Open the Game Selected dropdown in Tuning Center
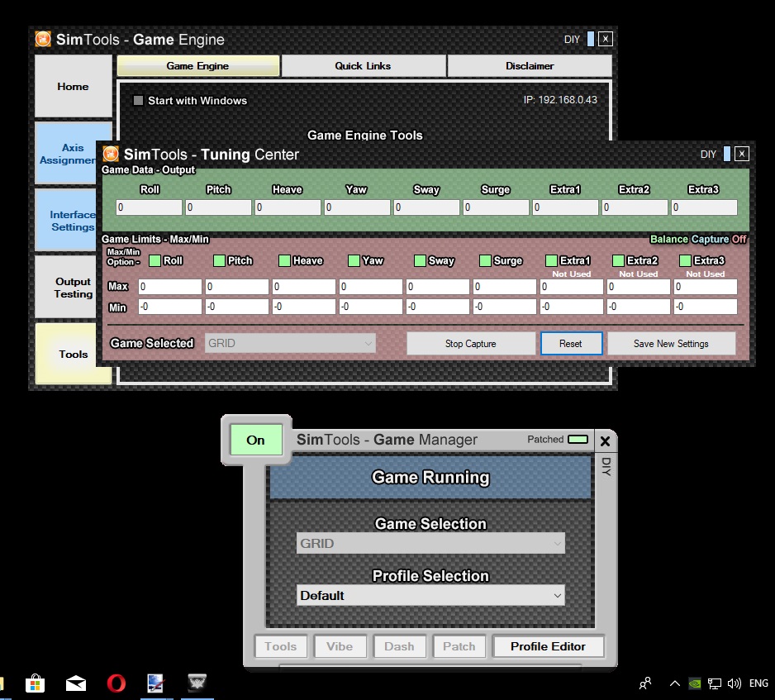The width and height of the screenshot is (775, 700). tap(290, 343)
